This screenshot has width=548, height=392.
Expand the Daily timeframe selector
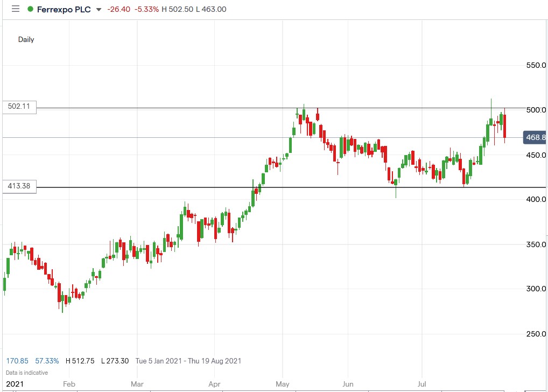pyautogui.click(x=25, y=39)
